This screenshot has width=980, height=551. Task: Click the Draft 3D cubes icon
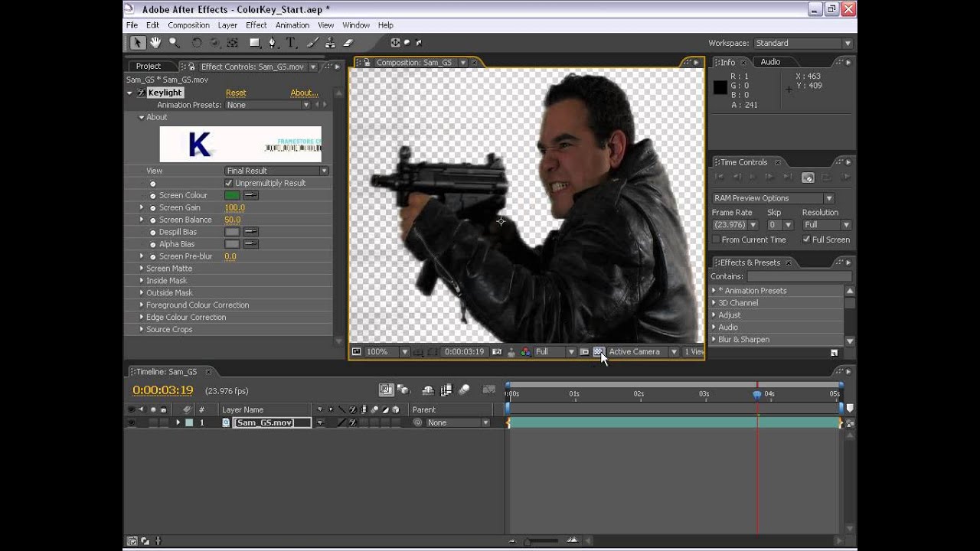[x=403, y=390]
